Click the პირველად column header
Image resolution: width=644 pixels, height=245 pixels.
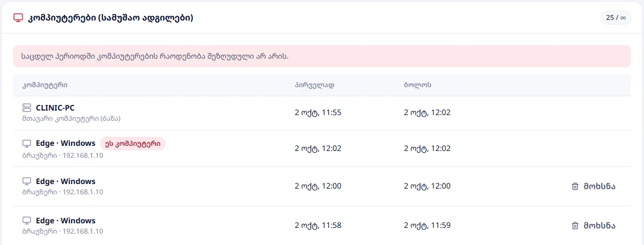[x=314, y=85]
